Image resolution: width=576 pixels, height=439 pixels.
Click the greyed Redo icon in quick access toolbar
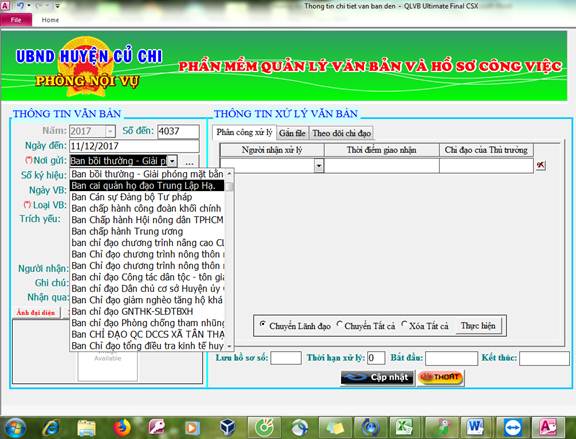39,6
